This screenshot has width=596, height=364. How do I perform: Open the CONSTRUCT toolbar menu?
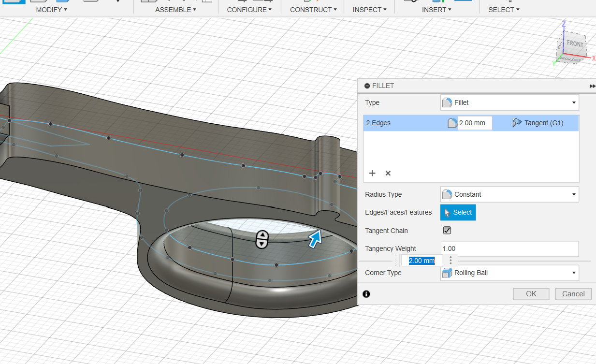(314, 10)
